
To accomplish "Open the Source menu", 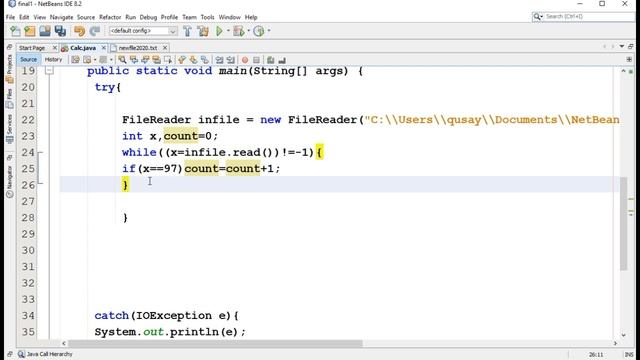I will pyautogui.click(x=86, y=17).
